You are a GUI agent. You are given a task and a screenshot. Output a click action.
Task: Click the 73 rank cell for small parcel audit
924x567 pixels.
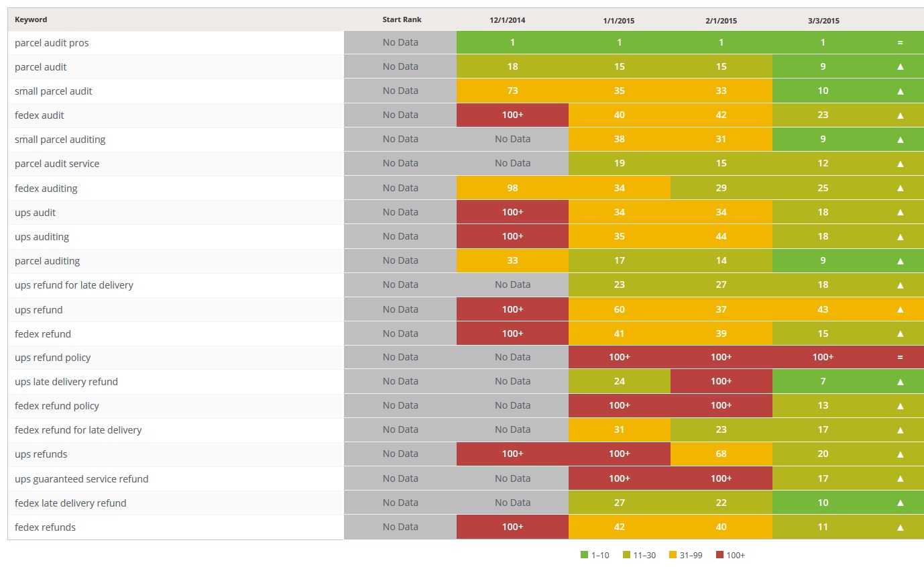coord(512,91)
